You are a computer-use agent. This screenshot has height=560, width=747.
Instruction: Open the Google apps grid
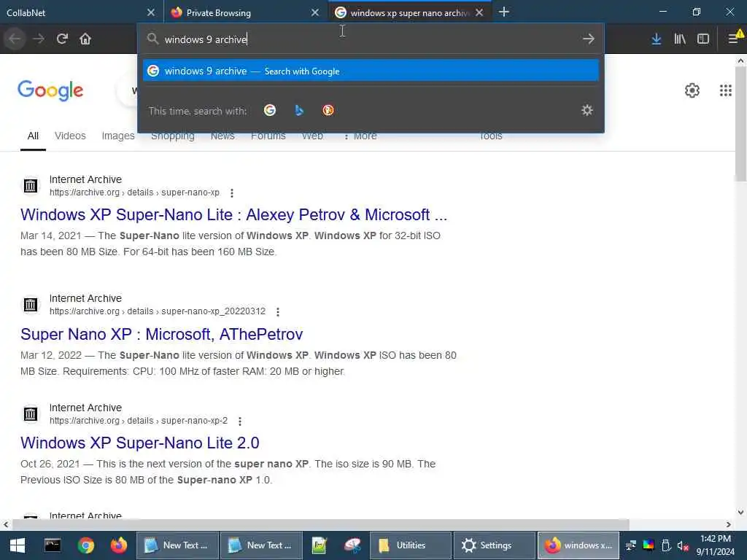click(x=726, y=90)
